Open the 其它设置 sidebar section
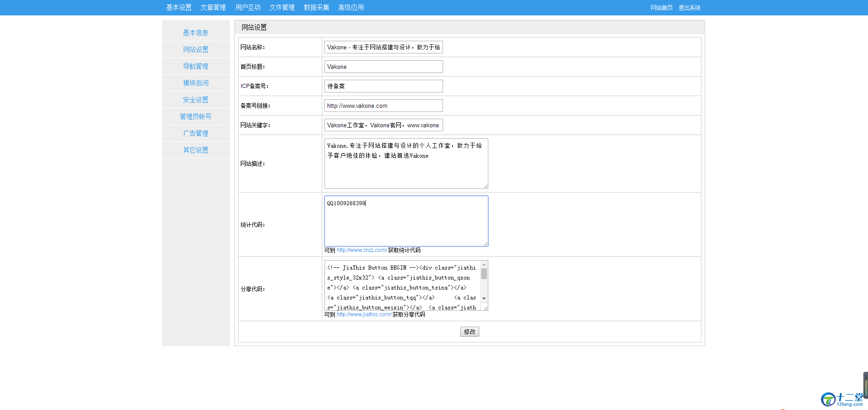The image size is (868, 410). point(196,150)
